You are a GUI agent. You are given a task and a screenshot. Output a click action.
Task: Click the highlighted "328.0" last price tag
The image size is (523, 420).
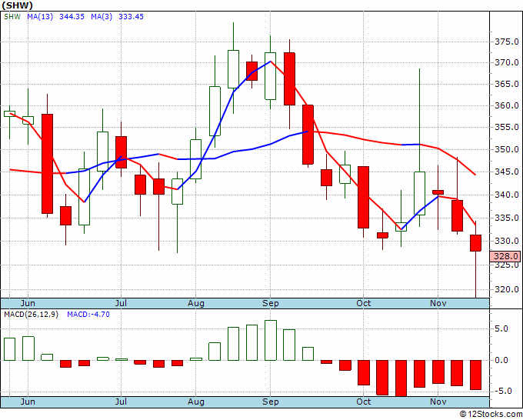coord(505,256)
